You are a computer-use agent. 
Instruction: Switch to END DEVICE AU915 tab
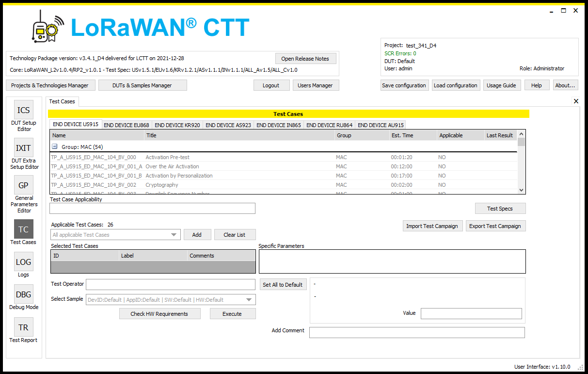(x=381, y=125)
